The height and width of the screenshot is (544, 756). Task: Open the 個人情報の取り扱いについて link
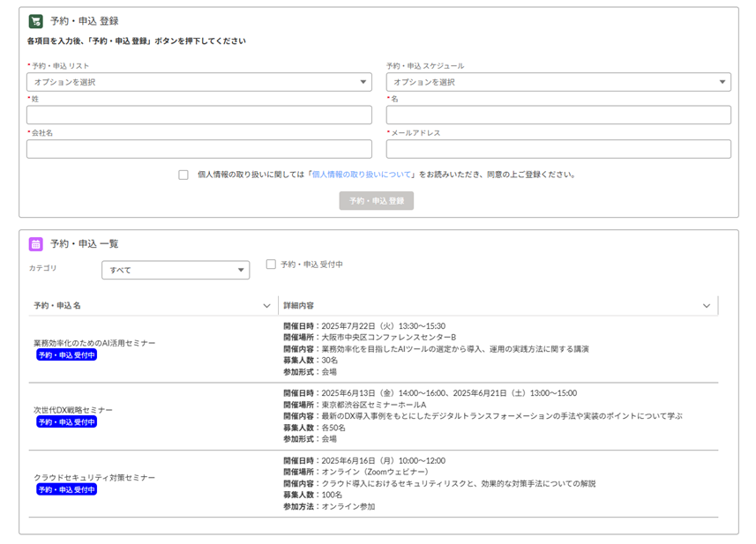pyautogui.click(x=362, y=175)
